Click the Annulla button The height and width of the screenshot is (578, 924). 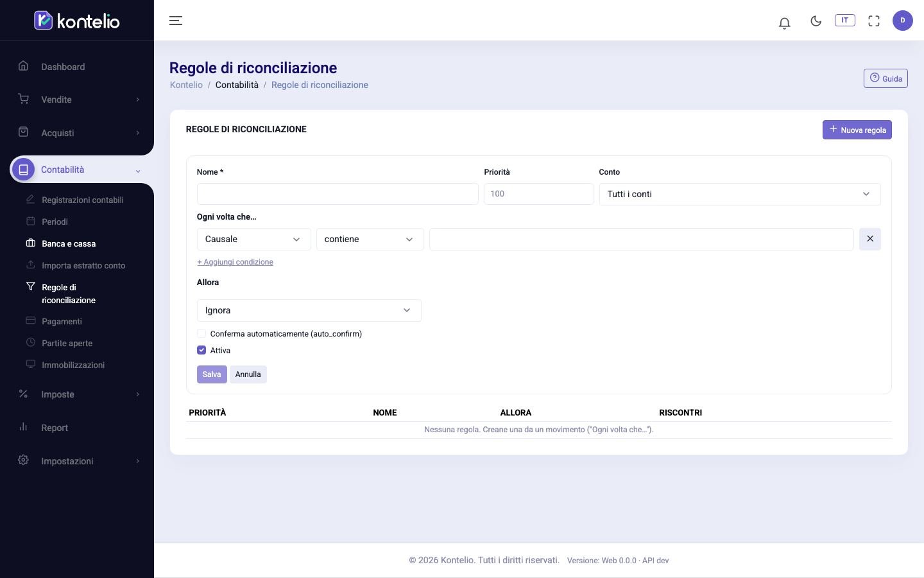[x=248, y=374]
